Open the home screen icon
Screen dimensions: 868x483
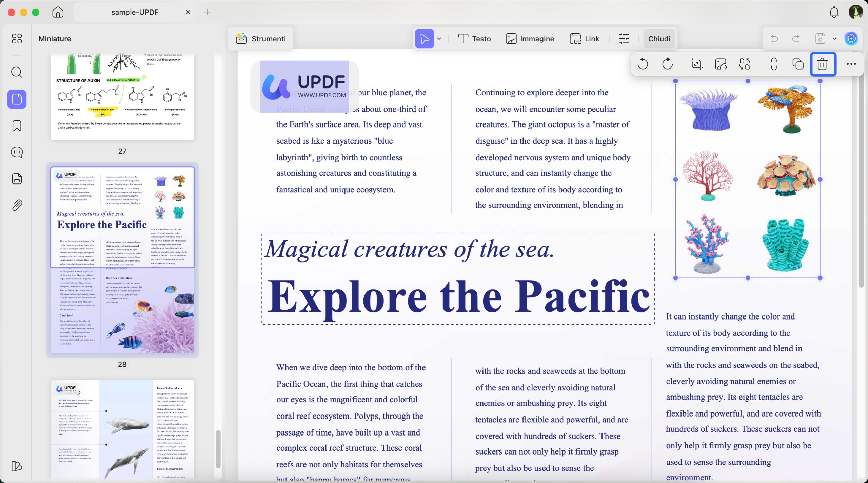58,12
